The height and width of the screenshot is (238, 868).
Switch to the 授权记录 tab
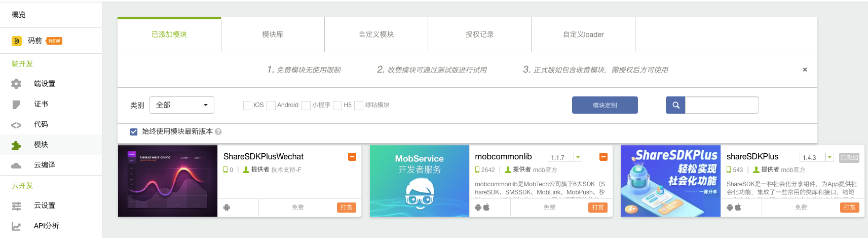pyautogui.click(x=479, y=35)
